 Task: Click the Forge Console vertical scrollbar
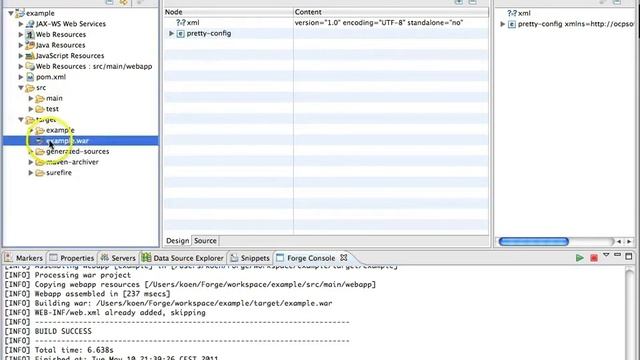(x=629, y=313)
